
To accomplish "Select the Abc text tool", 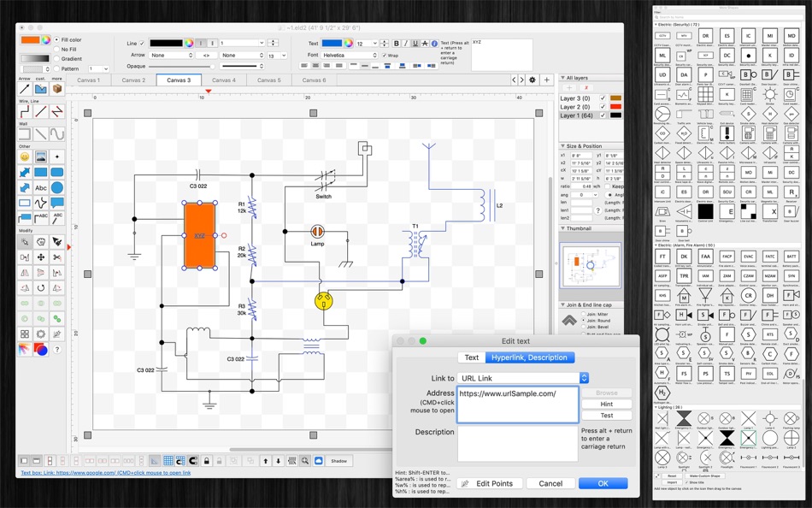I will point(41,187).
